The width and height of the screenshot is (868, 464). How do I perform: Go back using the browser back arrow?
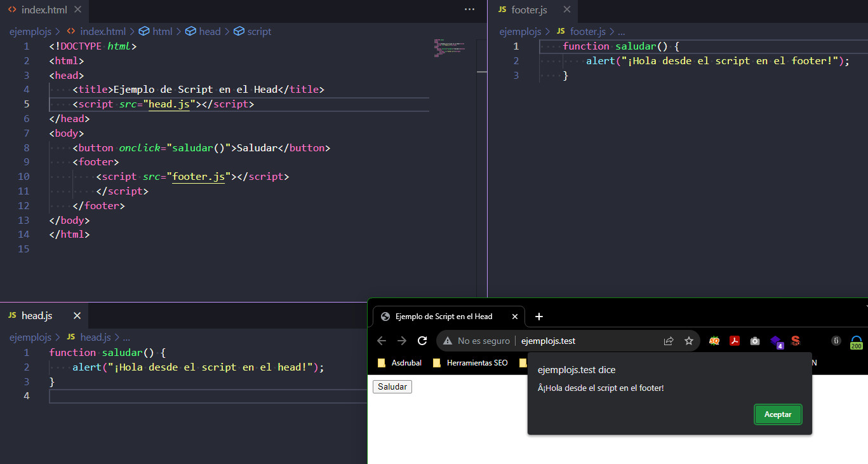(x=382, y=341)
